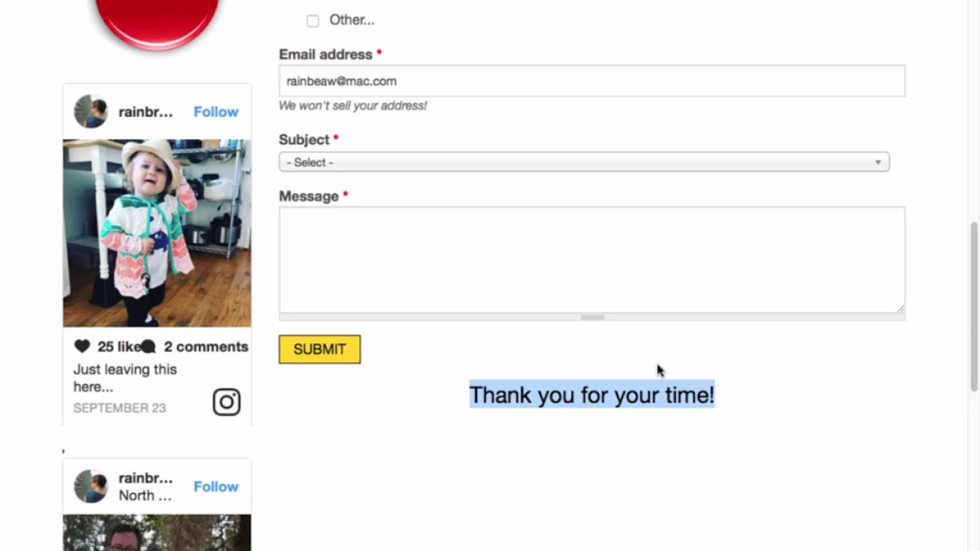Screen dimensions: 980x551
Task: Open the Subject select dropdown
Action: (x=584, y=162)
